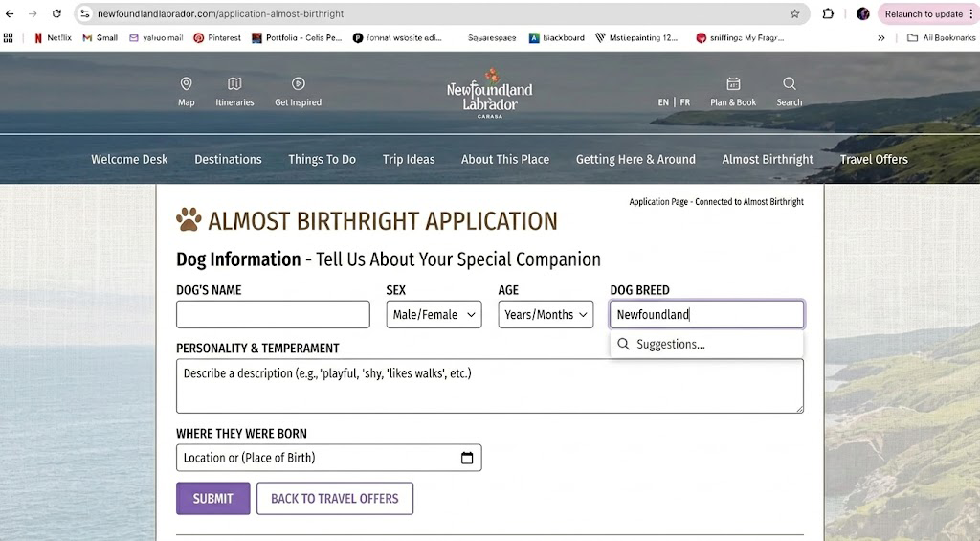Open the Getting Here & Around menu

pyautogui.click(x=635, y=160)
